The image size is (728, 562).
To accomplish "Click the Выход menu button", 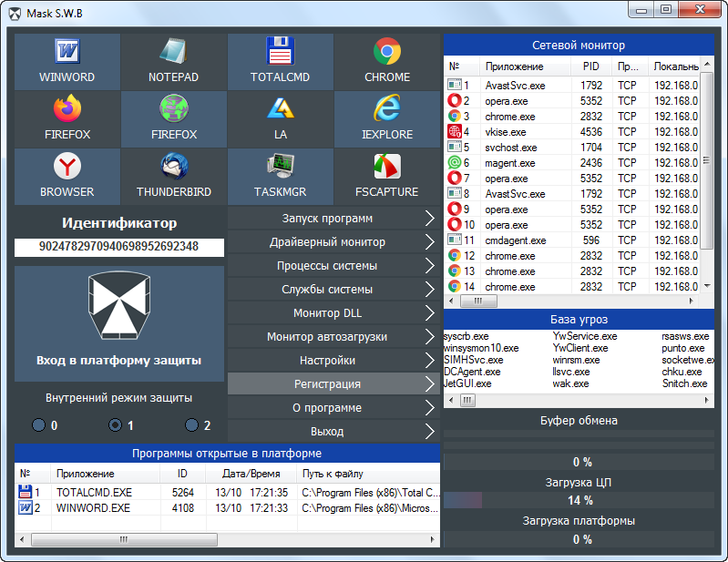I will (x=327, y=432).
